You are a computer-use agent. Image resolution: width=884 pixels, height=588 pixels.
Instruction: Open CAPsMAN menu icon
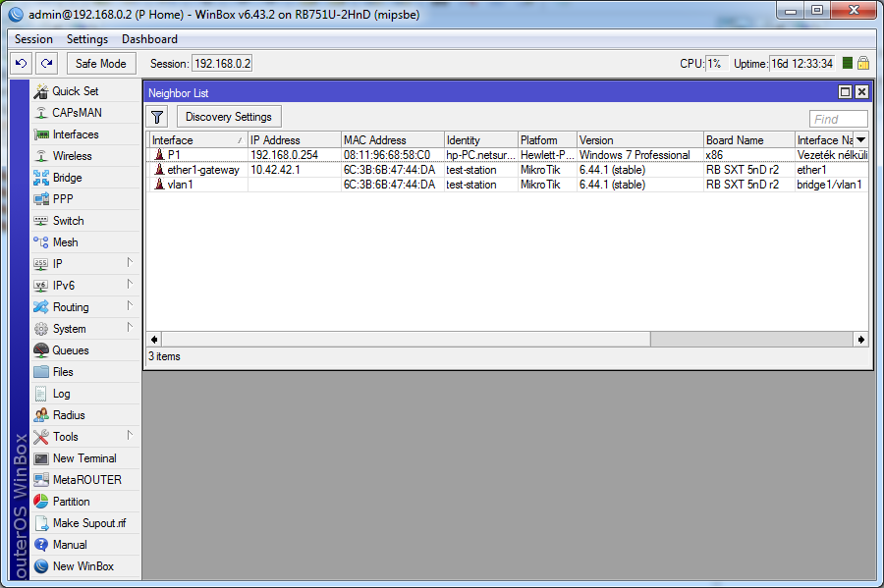tap(41, 113)
